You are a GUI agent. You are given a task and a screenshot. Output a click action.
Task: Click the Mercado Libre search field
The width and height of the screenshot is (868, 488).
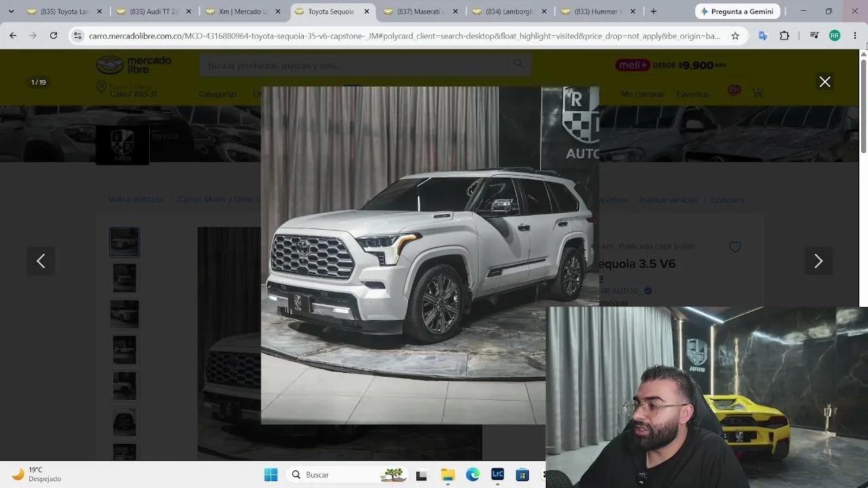click(353, 65)
